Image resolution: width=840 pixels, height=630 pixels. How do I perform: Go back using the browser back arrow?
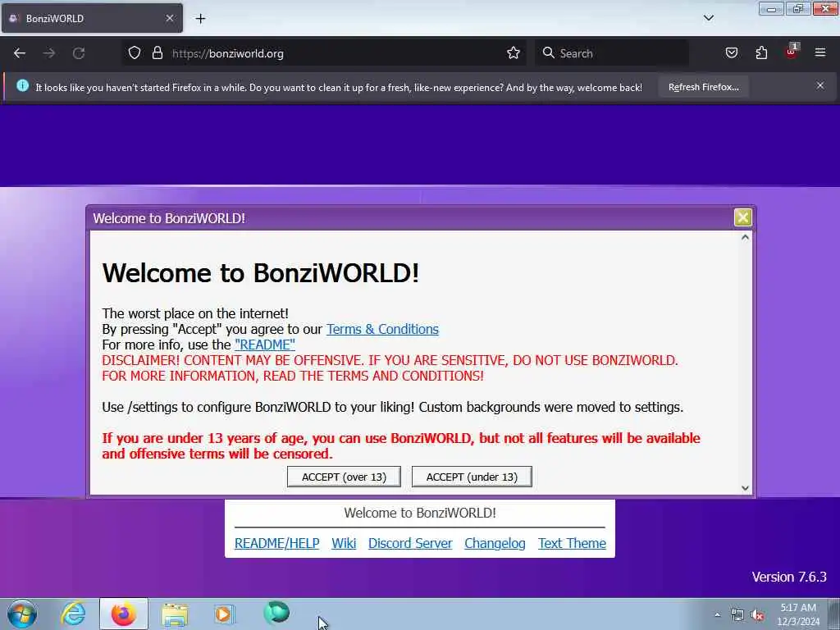(20, 53)
